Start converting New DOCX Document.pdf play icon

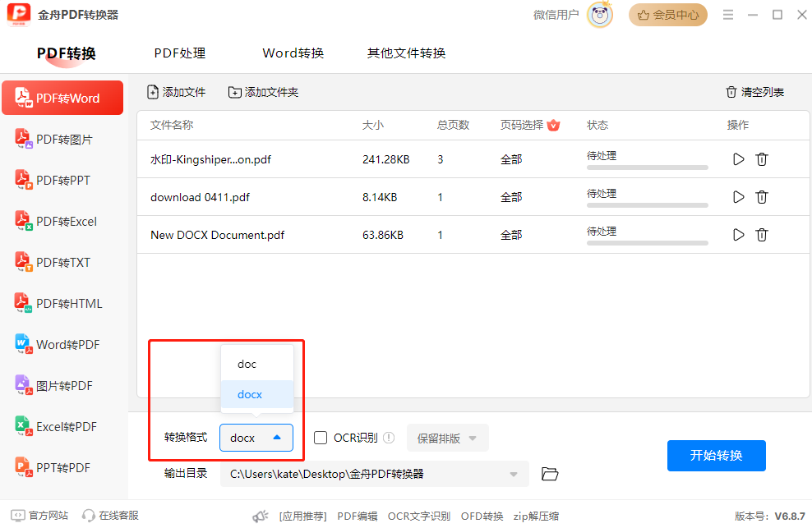coord(739,235)
